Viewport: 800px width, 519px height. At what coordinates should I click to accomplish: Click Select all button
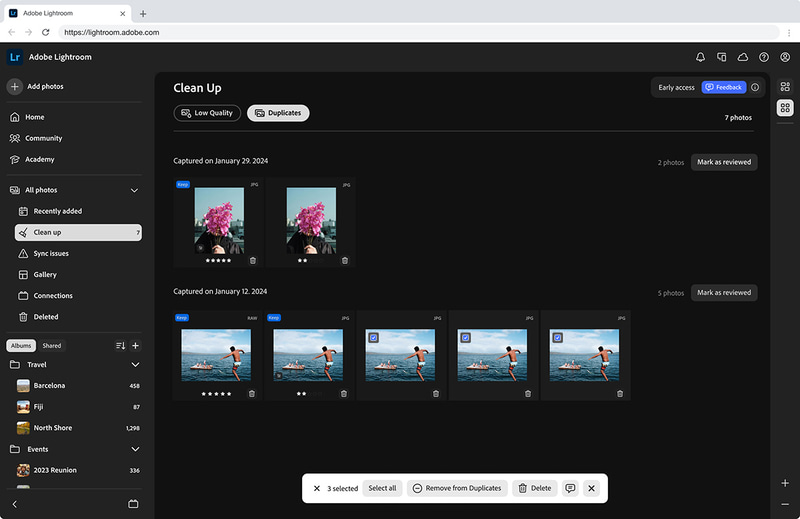(382, 488)
